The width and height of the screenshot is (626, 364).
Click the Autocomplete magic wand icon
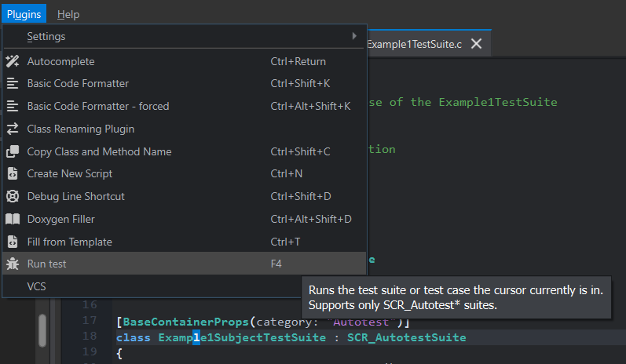click(13, 61)
